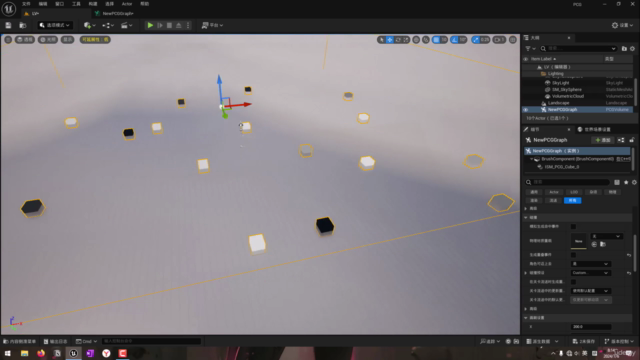Select the highlighted blue 'All' filter
640x360 pixels.
(x=572, y=200)
